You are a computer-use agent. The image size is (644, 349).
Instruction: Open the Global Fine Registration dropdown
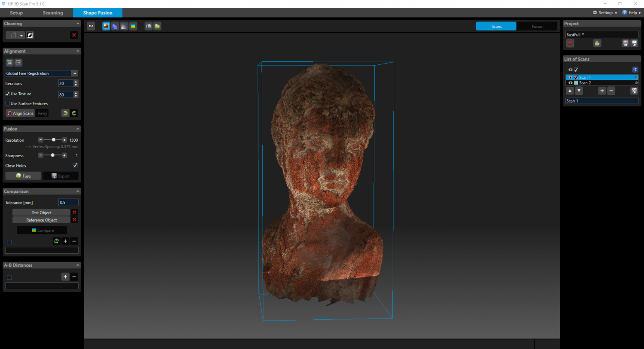point(75,73)
